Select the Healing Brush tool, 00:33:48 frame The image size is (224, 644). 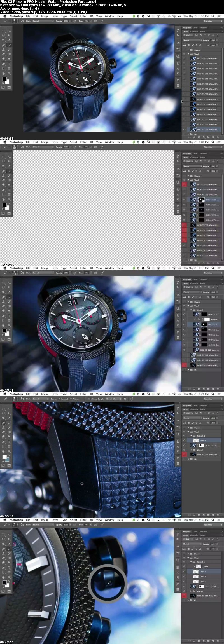point(4,423)
